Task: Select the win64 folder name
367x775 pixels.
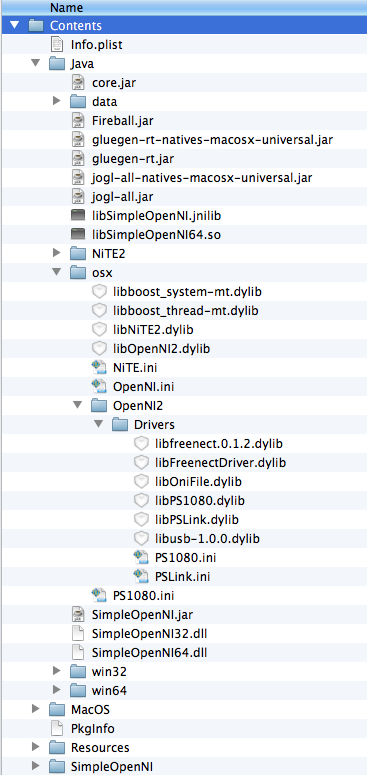Action: click(x=109, y=690)
